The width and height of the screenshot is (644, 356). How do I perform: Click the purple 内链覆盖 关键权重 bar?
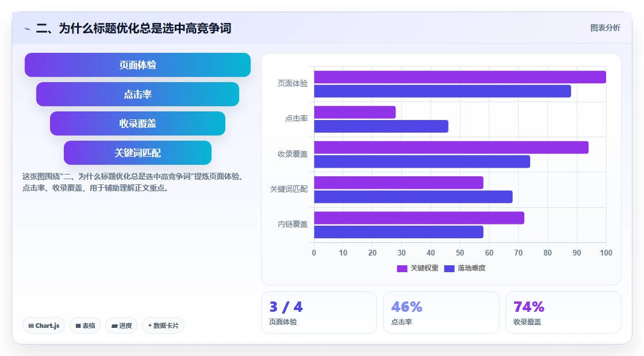419,218
